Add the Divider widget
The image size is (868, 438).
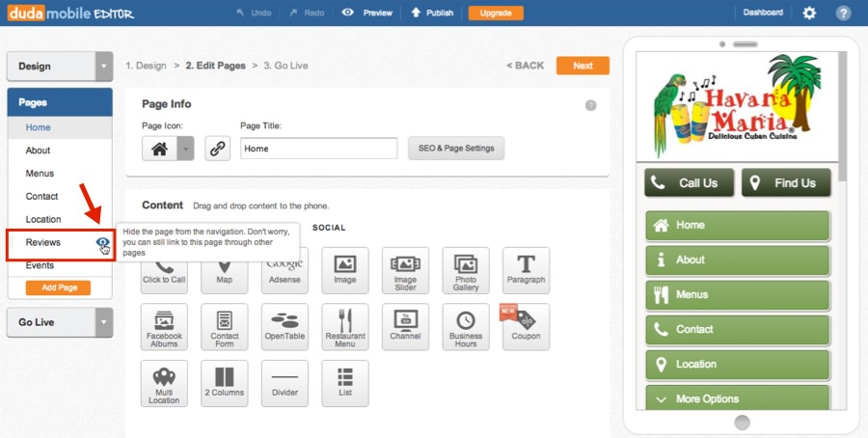pos(285,383)
